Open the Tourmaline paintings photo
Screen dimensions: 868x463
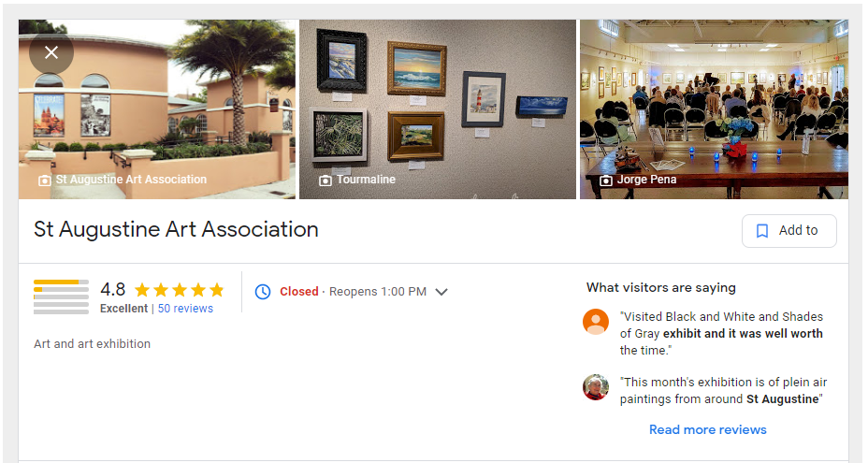click(x=438, y=109)
